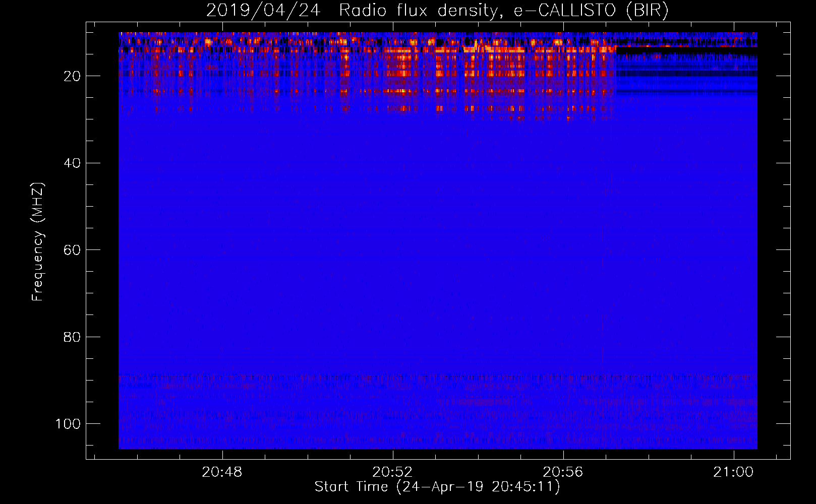This screenshot has width=816, height=504.
Task: Click the 80 MHz frequency tick label
Action: 72,337
